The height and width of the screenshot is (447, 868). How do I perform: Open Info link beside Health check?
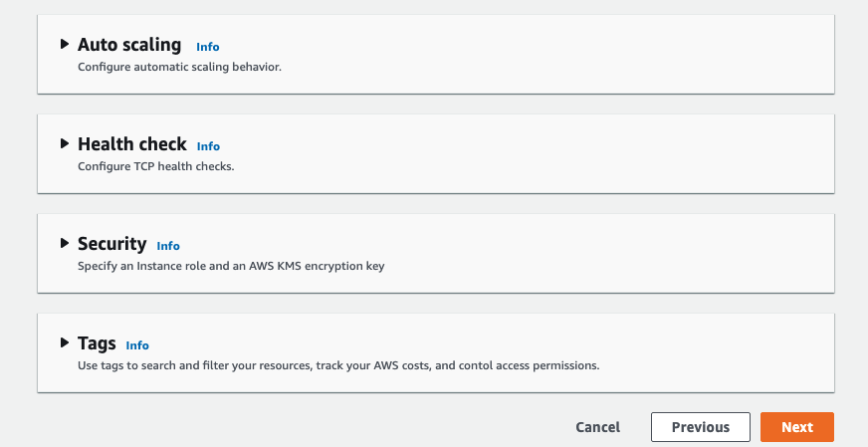point(208,146)
